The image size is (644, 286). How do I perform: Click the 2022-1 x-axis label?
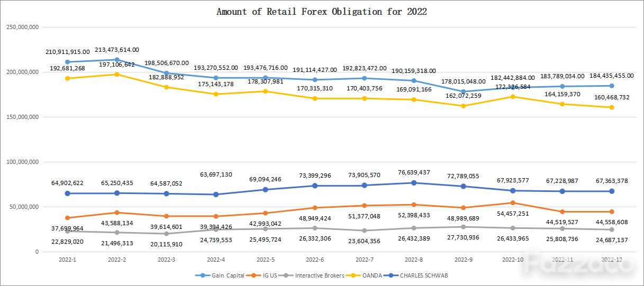pyautogui.click(x=68, y=260)
